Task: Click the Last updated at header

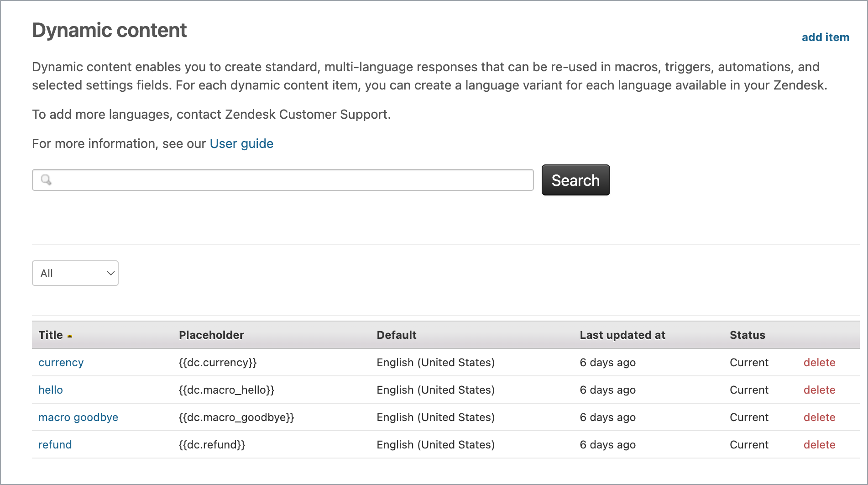Action: [x=622, y=335]
